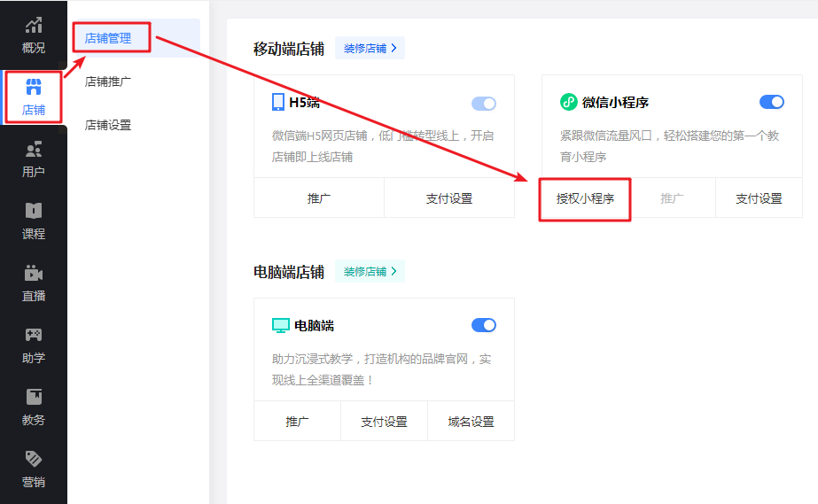This screenshot has height=504, width=818.
Task: Click 支付设置 button under H5端
Action: pos(449,198)
